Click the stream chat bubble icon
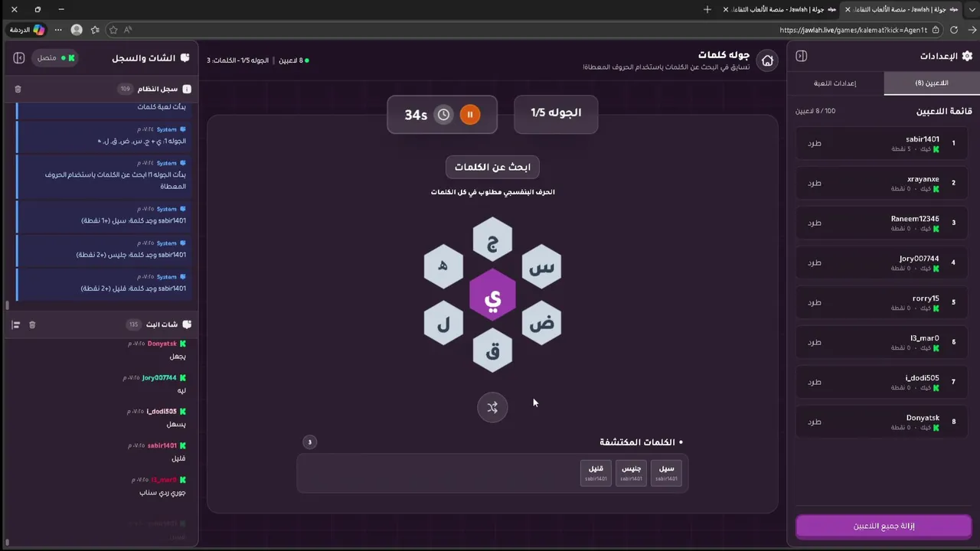This screenshot has height=551, width=980. coord(187,324)
